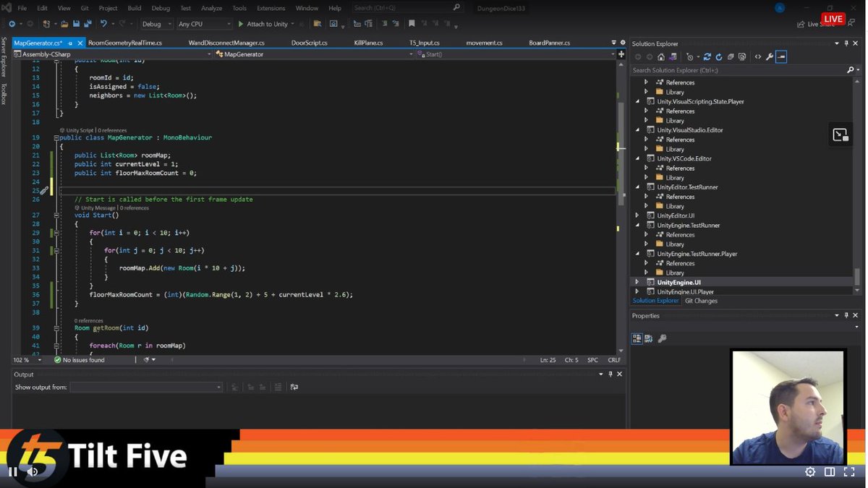Open the Git menu
The width and height of the screenshot is (868, 488).
(85, 8)
